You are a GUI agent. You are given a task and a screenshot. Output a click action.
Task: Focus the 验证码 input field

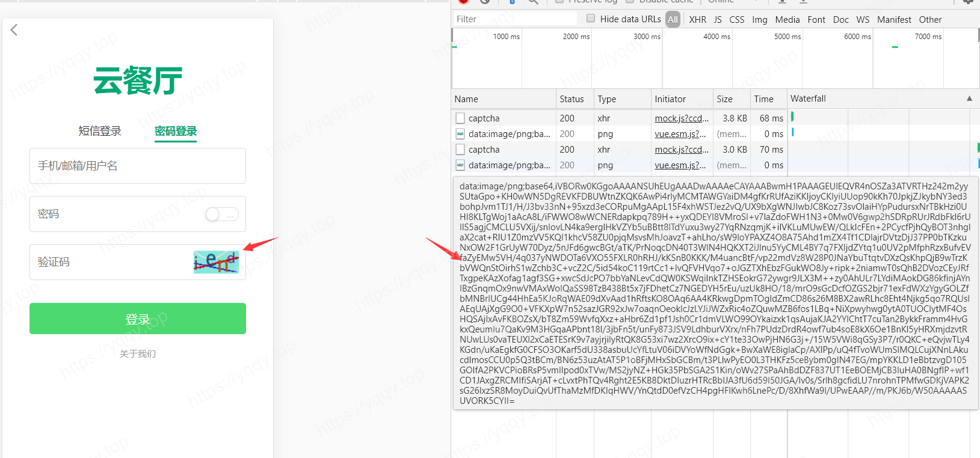(x=108, y=262)
